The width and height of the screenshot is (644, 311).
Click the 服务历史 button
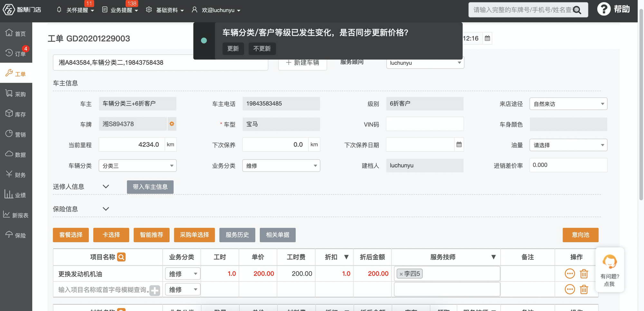tap(237, 235)
